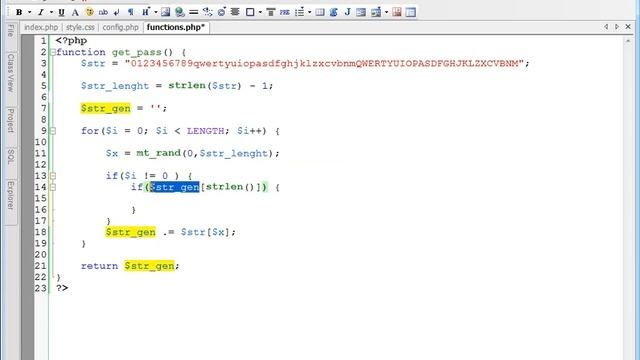The image size is (640, 360).
Task: Insert non-breaking space with the 'nb' icon
Action: point(103,12)
